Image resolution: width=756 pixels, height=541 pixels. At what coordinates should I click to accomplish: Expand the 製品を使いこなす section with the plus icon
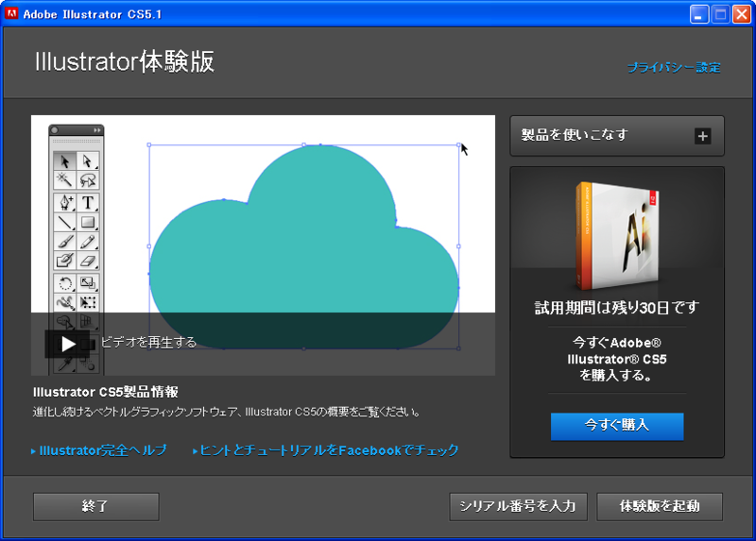coord(702,136)
